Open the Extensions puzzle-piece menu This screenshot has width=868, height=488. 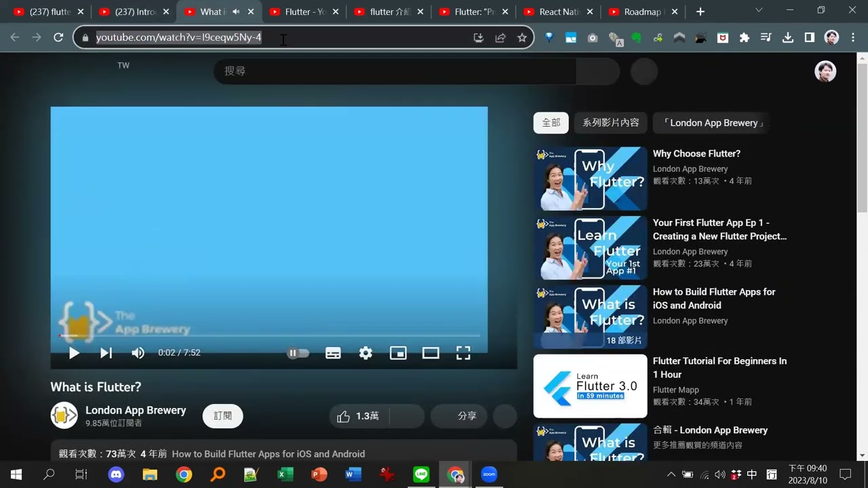click(x=745, y=38)
